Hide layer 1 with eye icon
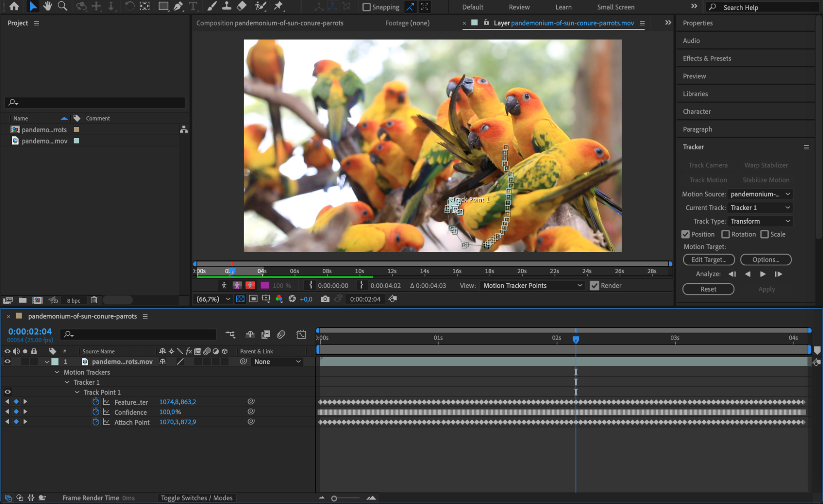The height and width of the screenshot is (504, 823). [x=7, y=362]
